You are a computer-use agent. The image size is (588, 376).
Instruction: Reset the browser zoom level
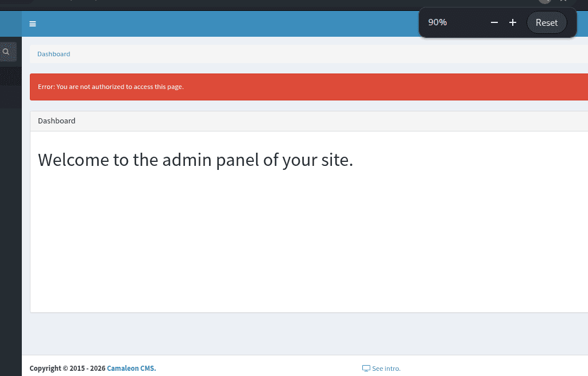coord(546,22)
